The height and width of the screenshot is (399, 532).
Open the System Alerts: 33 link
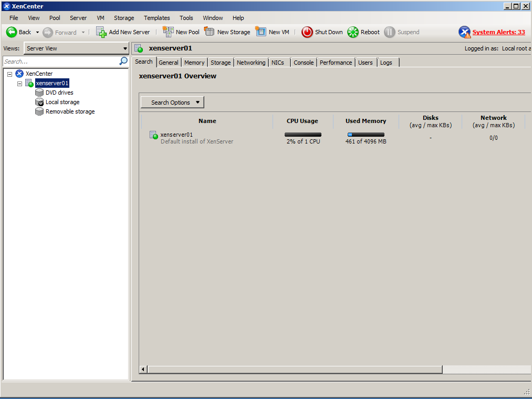(x=498, y=33)
